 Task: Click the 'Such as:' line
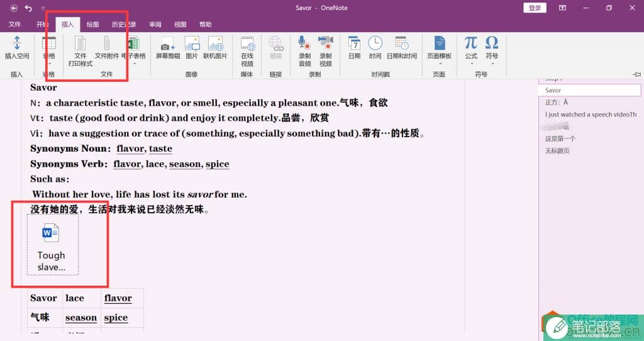pyautogui.click(x=50, y=179)
